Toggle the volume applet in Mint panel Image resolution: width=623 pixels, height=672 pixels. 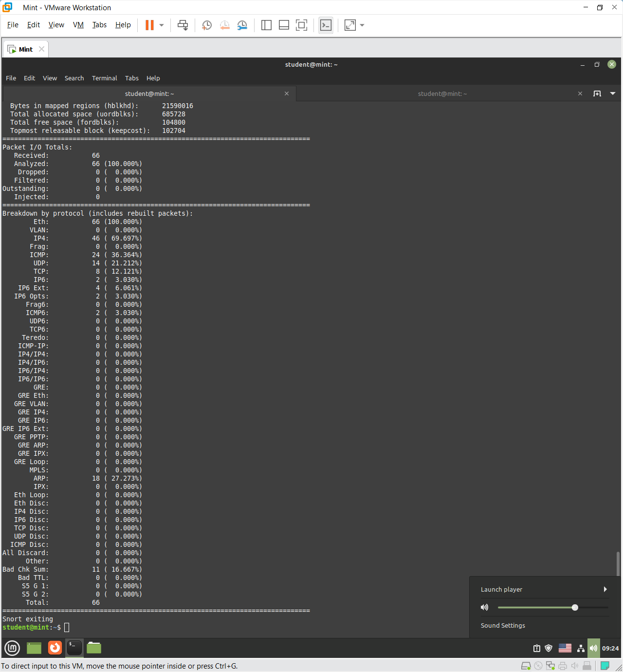[x=593, y=648]
